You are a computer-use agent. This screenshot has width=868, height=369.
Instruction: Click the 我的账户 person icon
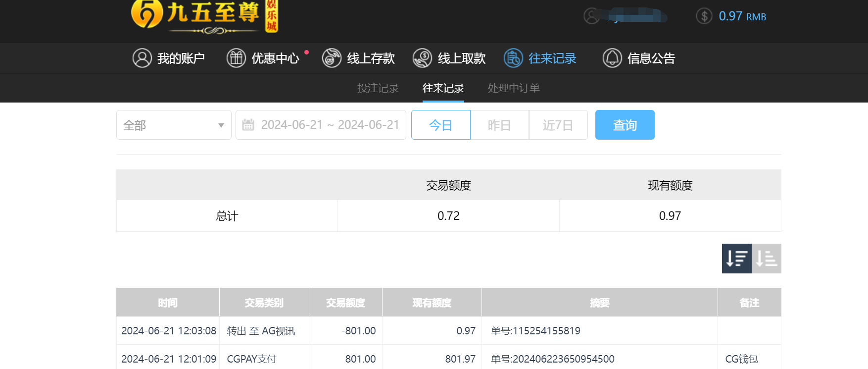tap(142, 58)
